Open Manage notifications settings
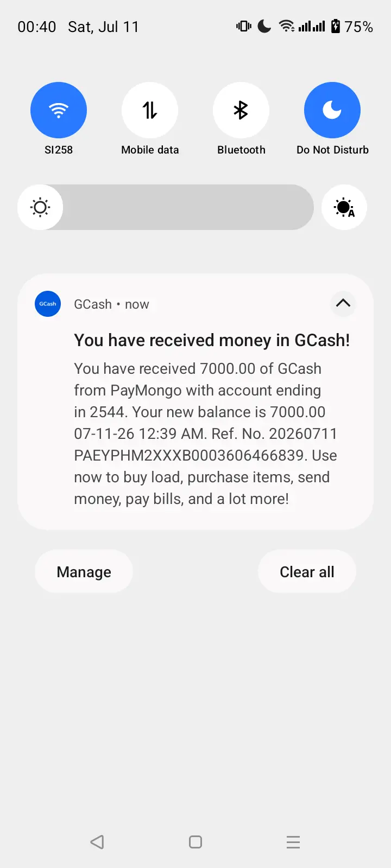Image resolution: width=391 pixels, height=868 pixels. [84, 571]
